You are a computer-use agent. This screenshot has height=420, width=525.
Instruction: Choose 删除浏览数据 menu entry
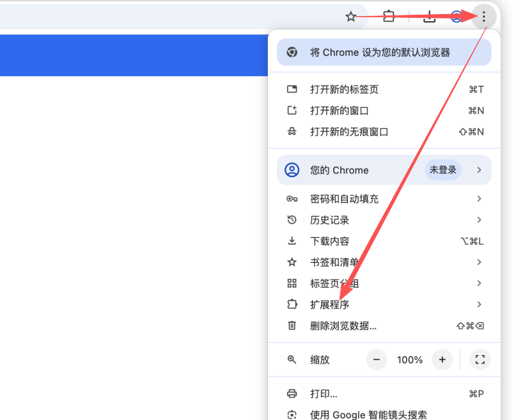click(x=384, y=325)
